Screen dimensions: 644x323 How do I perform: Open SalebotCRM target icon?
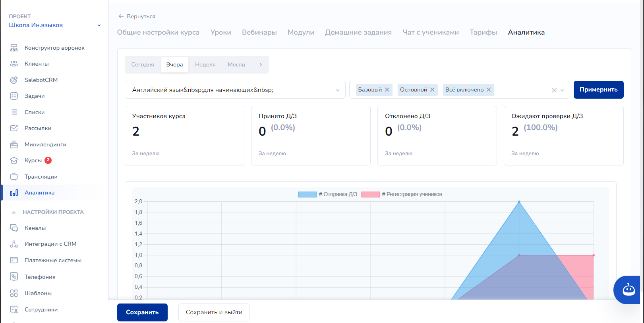click(14, 80)
